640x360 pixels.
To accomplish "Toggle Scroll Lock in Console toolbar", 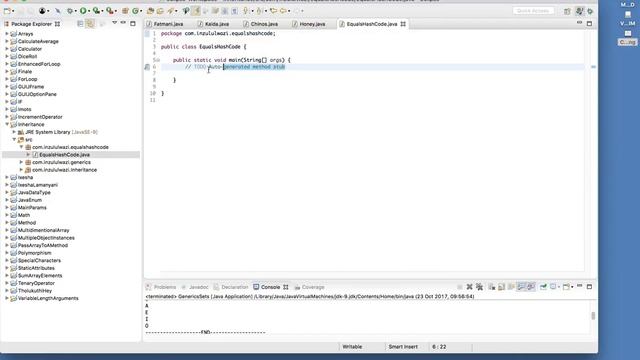I will coord(501,287).
